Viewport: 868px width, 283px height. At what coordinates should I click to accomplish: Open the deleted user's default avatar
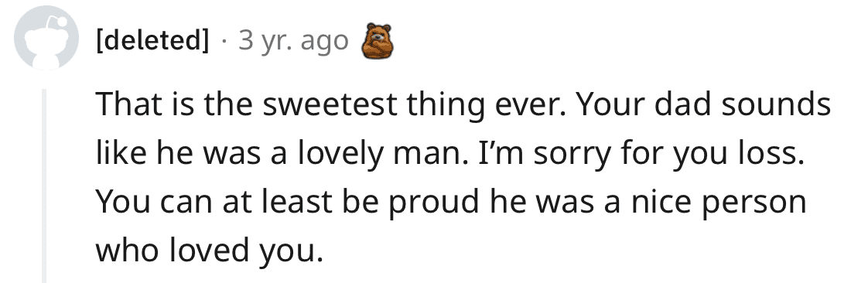(x=46, y=38)
